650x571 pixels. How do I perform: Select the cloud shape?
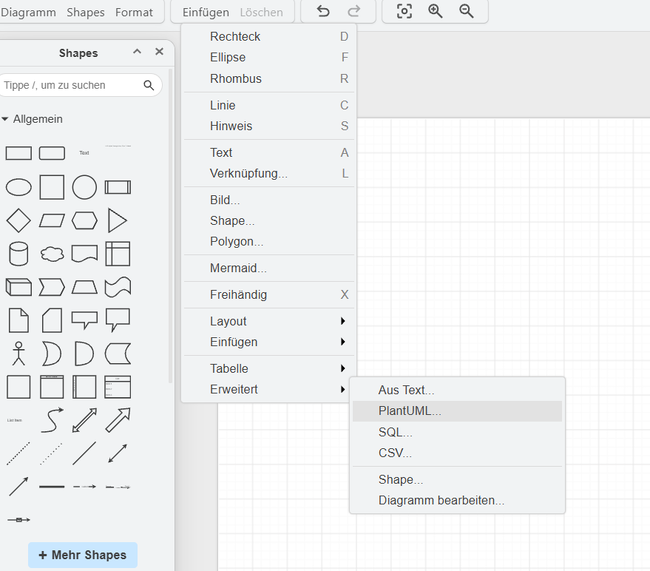coord(52,254)
